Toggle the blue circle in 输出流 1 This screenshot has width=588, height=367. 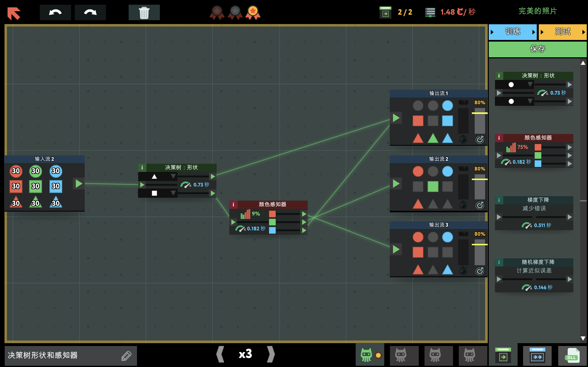447,106
